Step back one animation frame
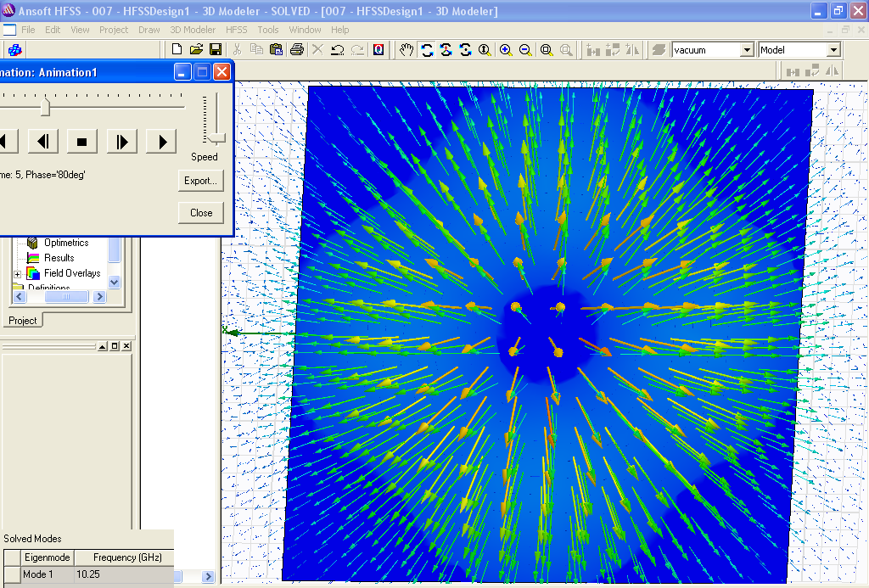Screen dimensions: 869x588 point(42,142)
